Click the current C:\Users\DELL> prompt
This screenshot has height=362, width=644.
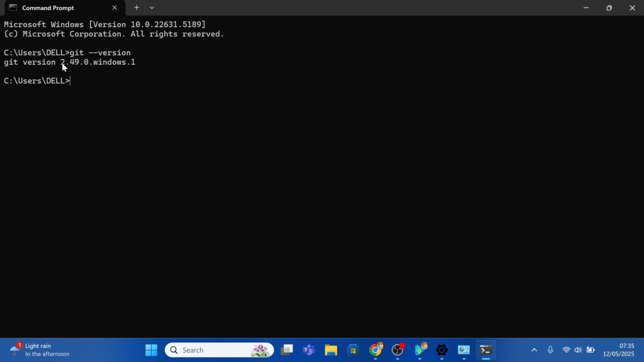[37, 81]
